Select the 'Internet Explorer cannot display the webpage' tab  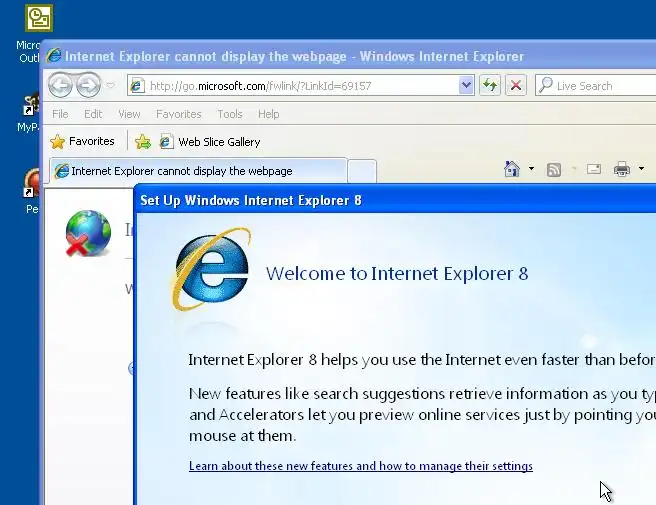198,171
